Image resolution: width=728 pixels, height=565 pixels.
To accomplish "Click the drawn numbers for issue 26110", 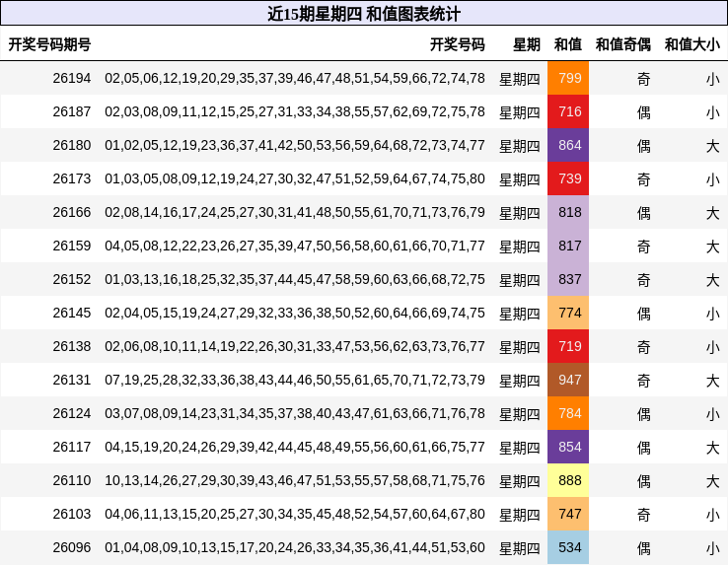I will click(x=295, y=480).
